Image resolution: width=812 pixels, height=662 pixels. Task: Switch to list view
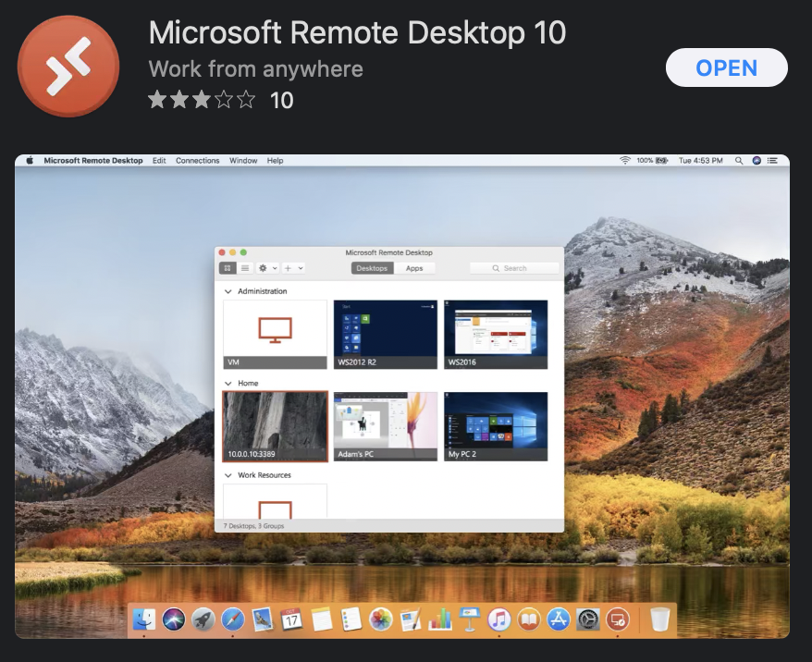[245, 268]
